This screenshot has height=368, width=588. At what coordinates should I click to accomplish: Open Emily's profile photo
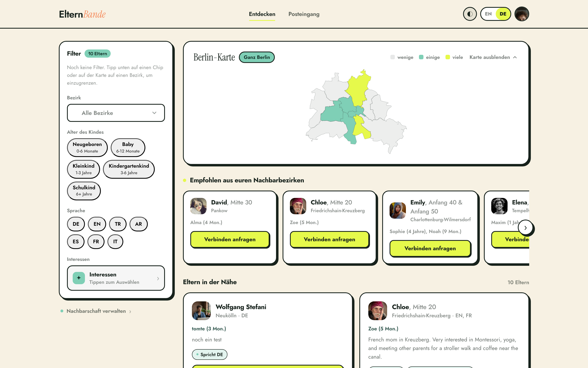tap(398, 211)
